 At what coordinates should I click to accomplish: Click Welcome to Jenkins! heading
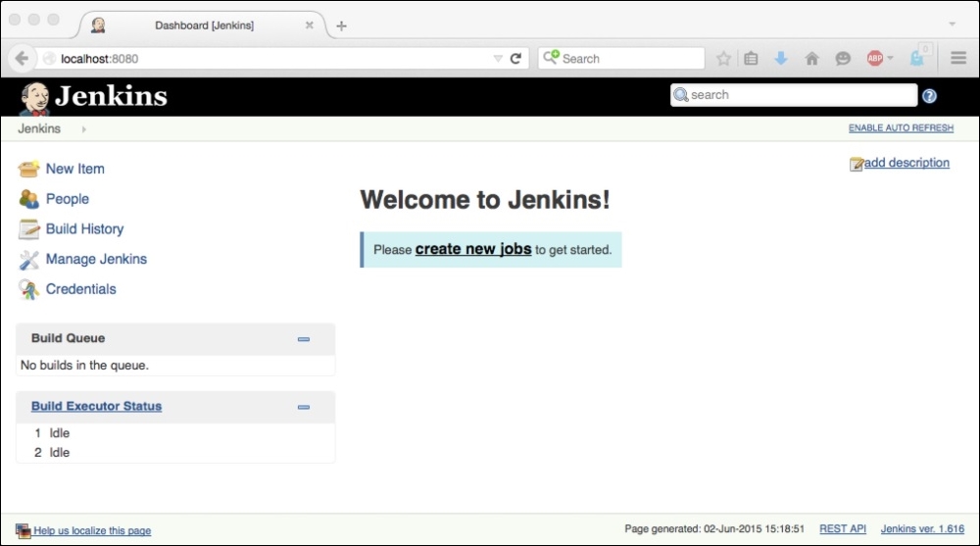click(x=485, y=200)
